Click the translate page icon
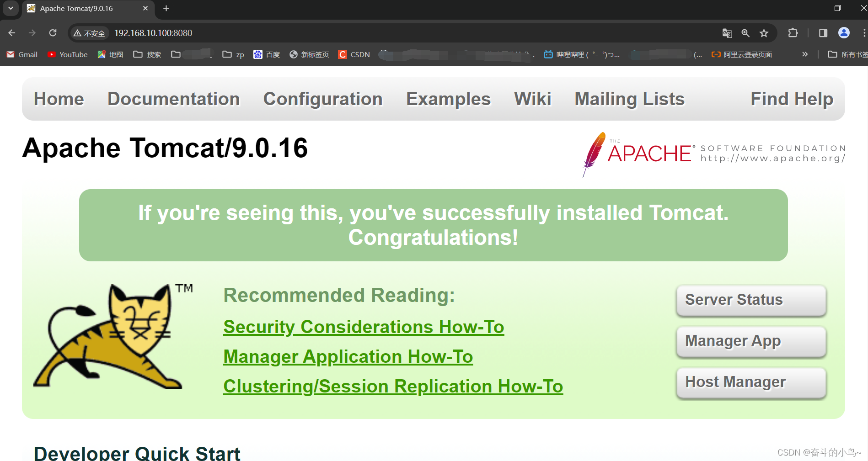This screenshot has width=868, height=461. pyautogui.click(x=727, y=33)
